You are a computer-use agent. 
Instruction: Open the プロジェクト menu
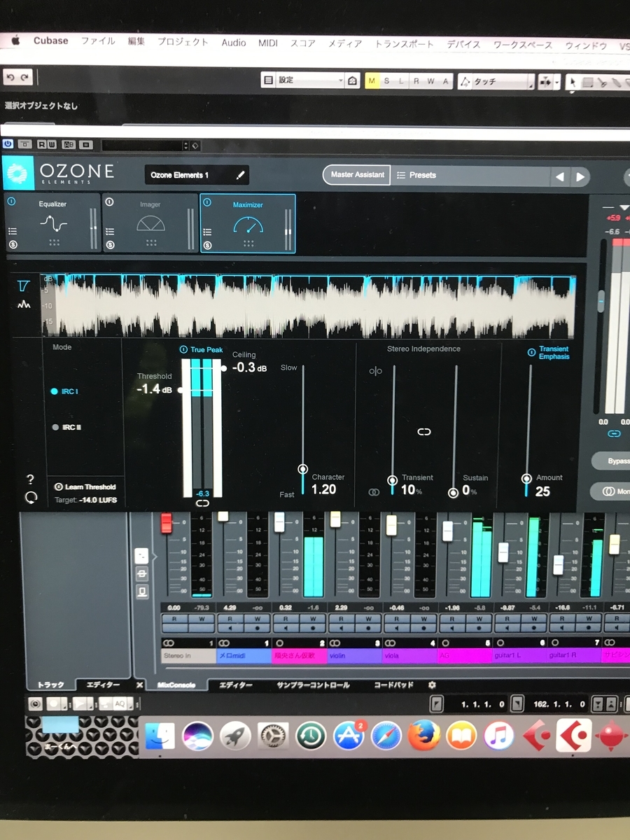tap(183, 42)
